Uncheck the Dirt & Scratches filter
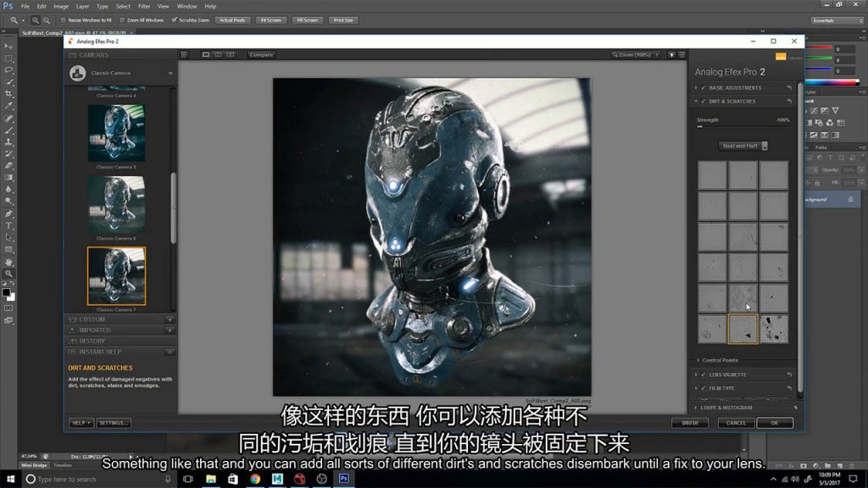Viewport: 868px width, 488px height. 704,102
